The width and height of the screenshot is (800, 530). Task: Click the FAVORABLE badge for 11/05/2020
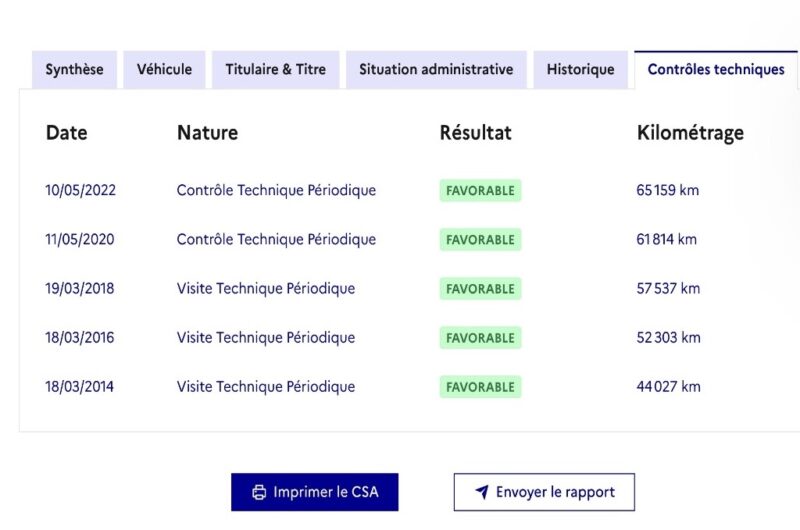(x=480, y=240)
